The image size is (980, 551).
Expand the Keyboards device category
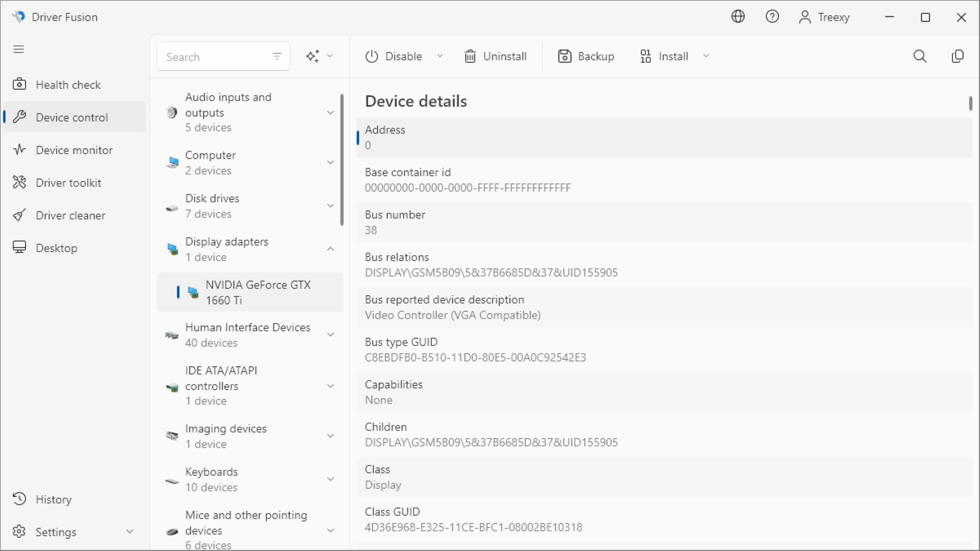tap(330, 479)
